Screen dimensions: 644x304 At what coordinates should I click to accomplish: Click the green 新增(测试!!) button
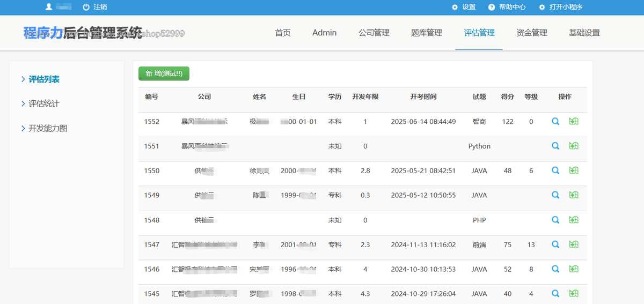[164, 73]
